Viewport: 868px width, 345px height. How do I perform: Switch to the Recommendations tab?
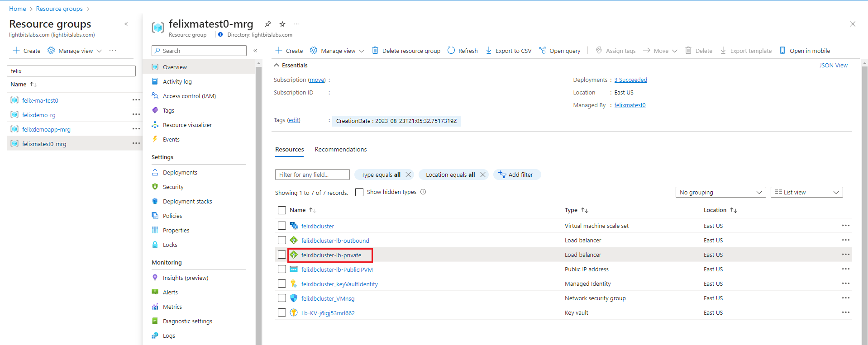pyautogui.click(x=341, y=149)
